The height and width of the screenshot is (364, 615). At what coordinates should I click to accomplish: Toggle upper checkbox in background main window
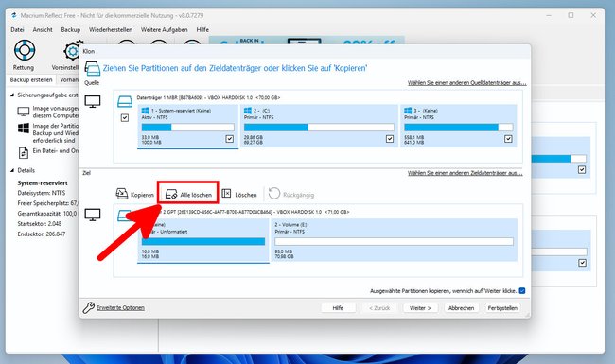[x=582, y=169]
